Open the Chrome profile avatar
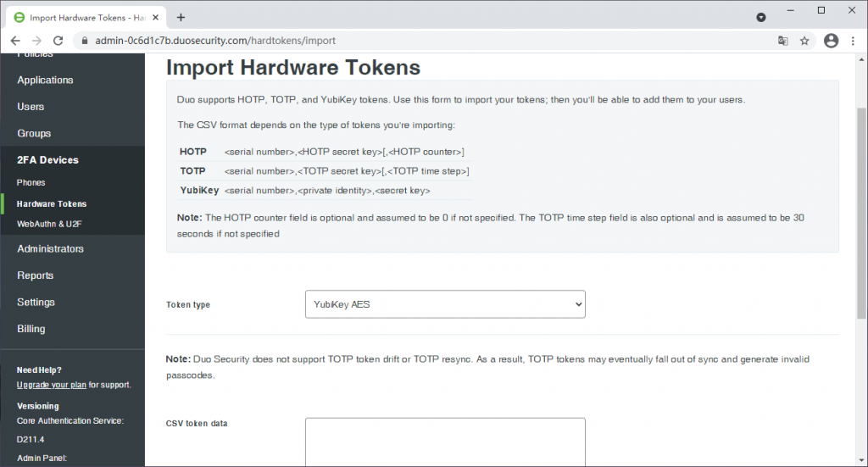 coord(831,41)
